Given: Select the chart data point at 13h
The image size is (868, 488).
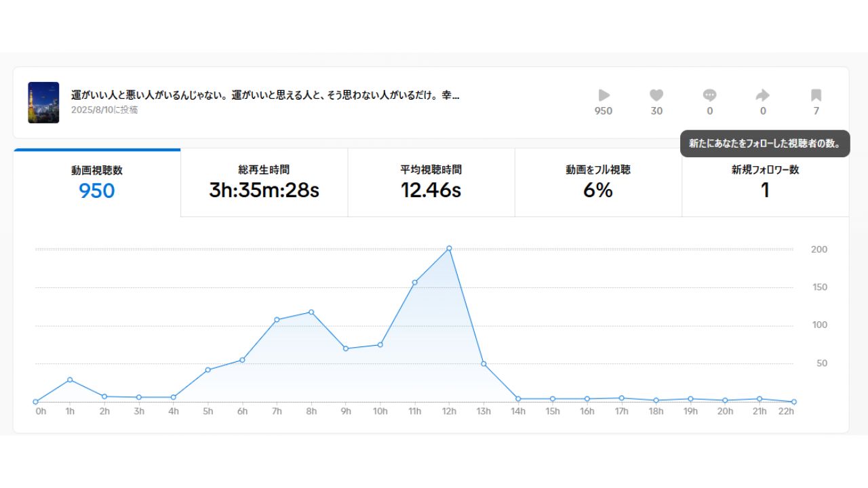Looking at the screenshot, I should point(484,364).
